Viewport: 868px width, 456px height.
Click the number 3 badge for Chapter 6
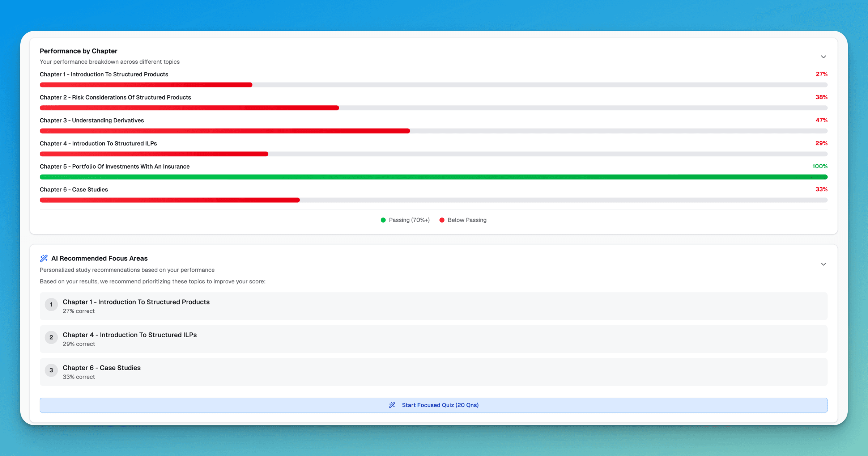point(51,370)
